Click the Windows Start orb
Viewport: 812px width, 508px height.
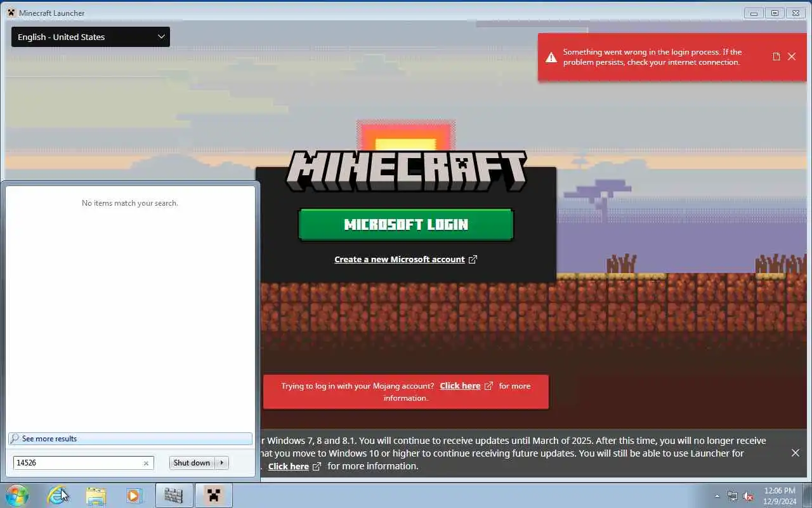tap(16, 495)
